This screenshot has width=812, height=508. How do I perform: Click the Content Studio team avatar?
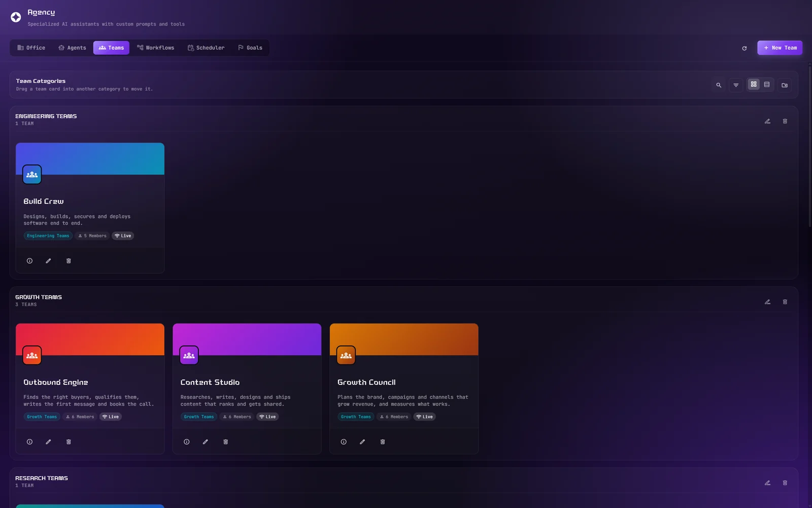(189, 355)
